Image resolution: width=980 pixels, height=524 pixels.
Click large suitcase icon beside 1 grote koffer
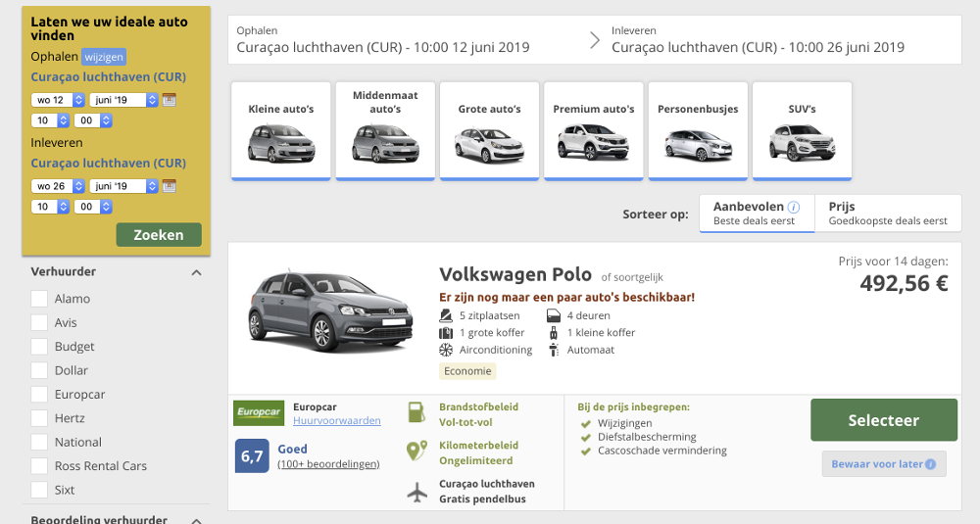446,333
